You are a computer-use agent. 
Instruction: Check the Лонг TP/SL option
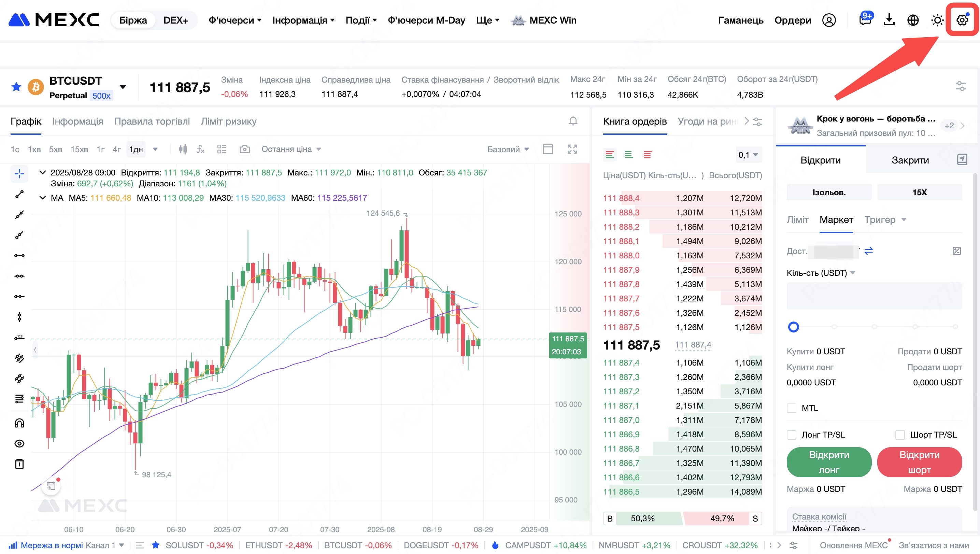tap(792, 435)
